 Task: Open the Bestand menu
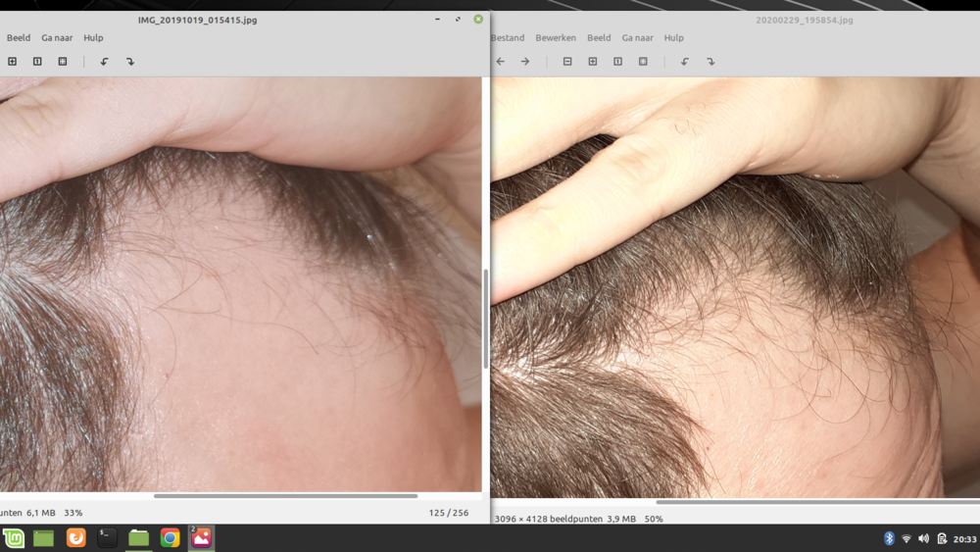click(x=508, y=38)
